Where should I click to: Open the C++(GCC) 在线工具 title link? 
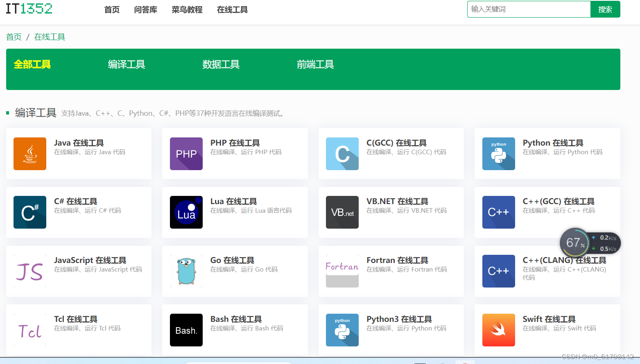[559, 201]
